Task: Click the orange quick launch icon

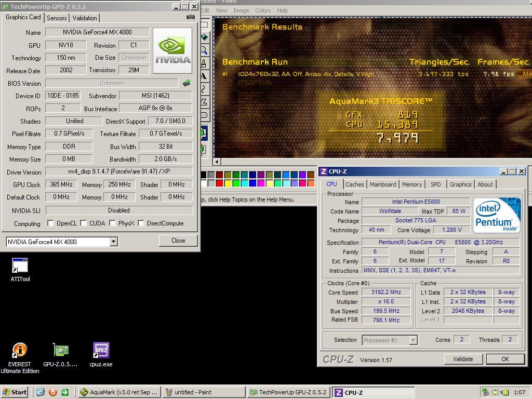Action: coord(52,392)
